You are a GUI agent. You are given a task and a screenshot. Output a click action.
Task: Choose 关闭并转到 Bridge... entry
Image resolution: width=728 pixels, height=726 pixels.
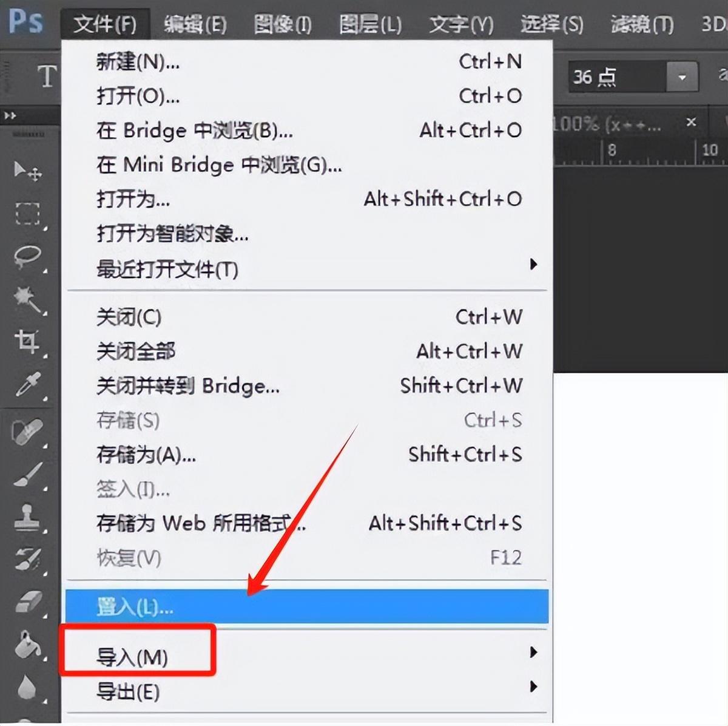[308, 385]
